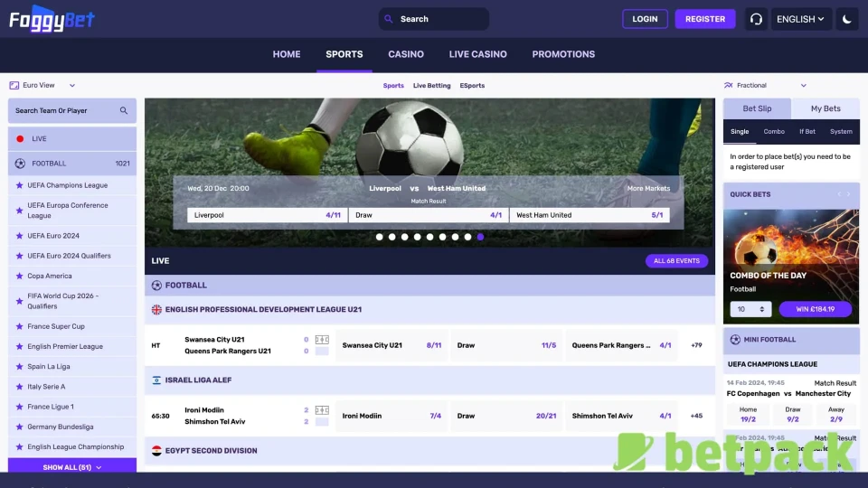Click star beside UEFA Euro 2024
The height and width of the screenshot is (488, 868).
point(19,236)
